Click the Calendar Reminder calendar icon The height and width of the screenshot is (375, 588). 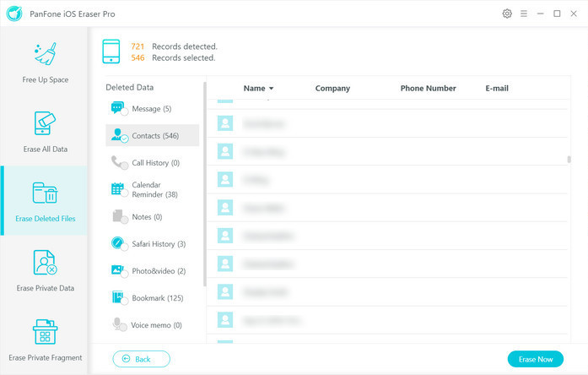click(117, 188)
